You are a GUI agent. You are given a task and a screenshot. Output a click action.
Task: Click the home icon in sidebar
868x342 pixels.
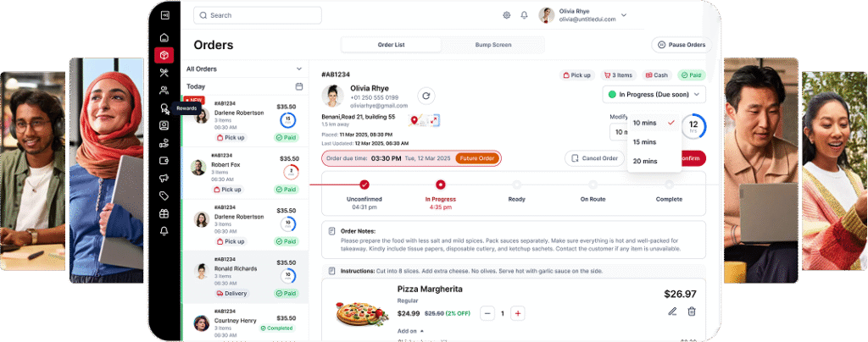click(164, 37)
